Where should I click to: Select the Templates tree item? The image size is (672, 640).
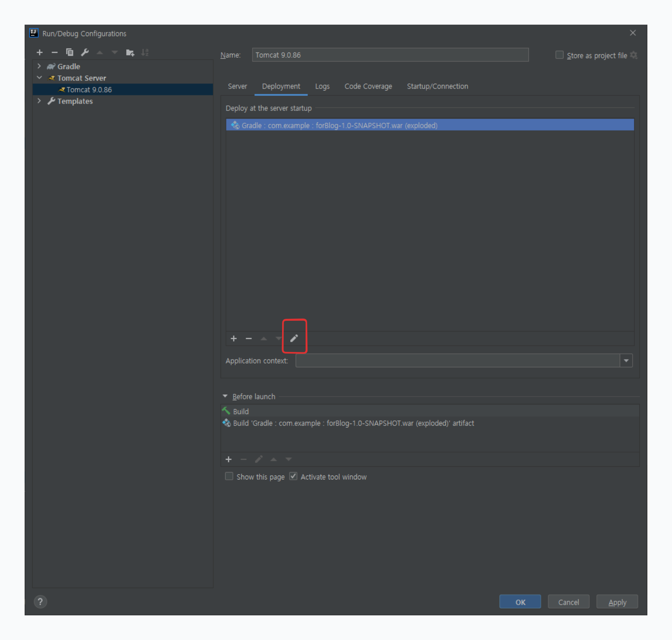(75, 101)
